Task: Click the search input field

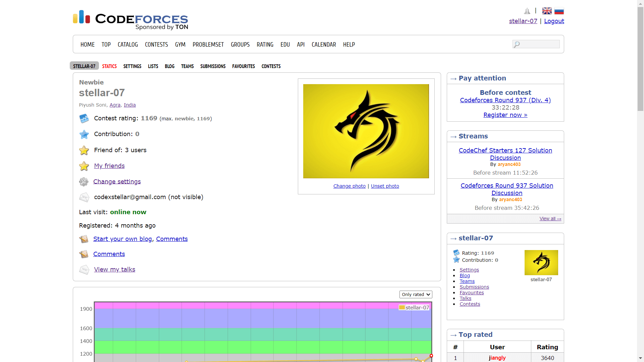Action: 539,44
